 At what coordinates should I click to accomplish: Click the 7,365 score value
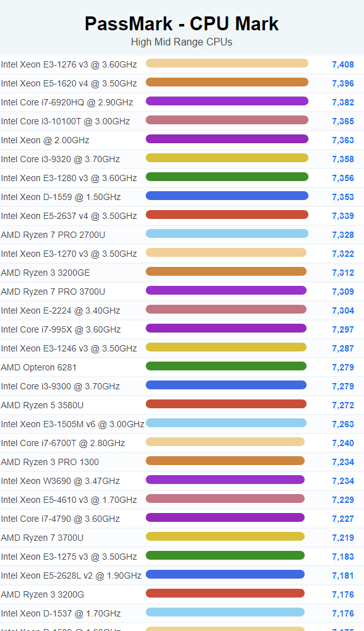(343, 121)
